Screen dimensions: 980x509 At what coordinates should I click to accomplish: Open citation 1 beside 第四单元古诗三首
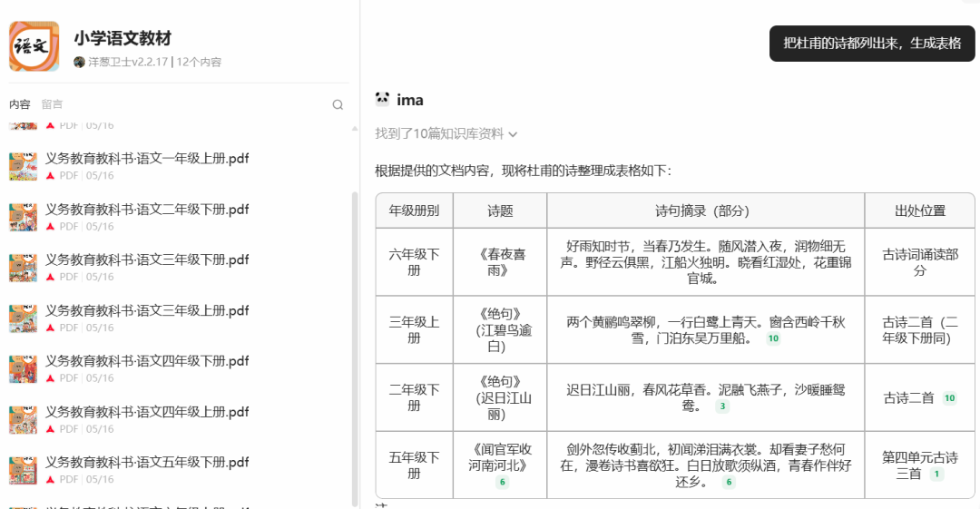936,474
